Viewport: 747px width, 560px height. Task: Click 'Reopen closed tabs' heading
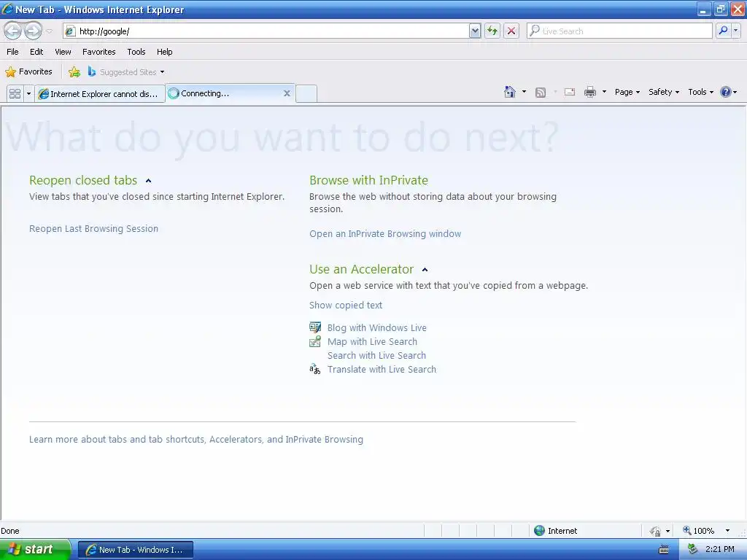point(83,180)
